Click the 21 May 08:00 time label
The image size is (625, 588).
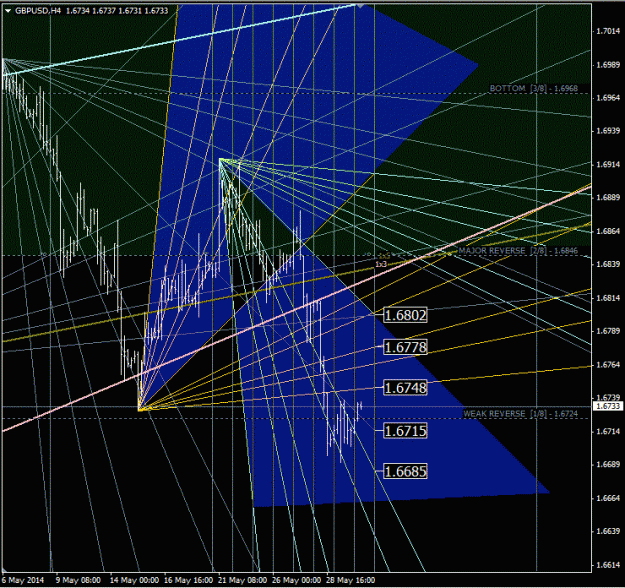point(242,580)
